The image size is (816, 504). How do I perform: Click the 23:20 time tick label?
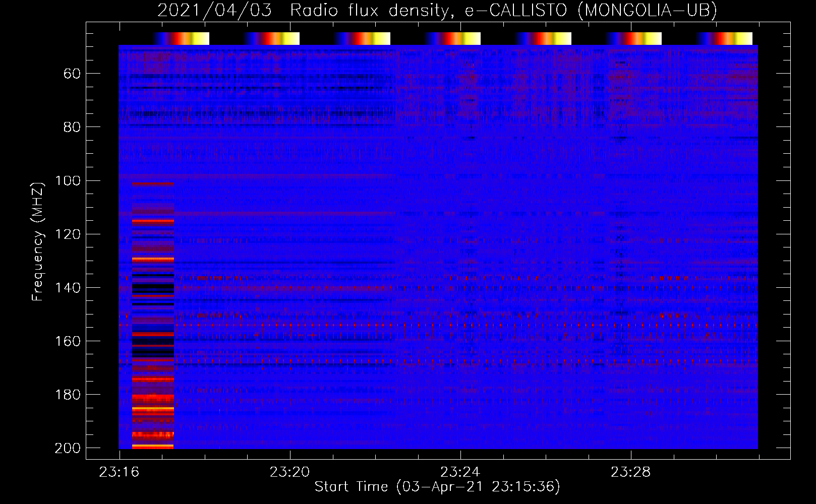click(x=289, y=472)
